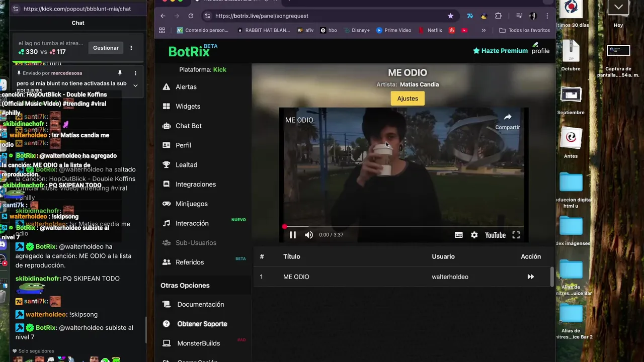Open the Widgets section

tap(188, 106)
